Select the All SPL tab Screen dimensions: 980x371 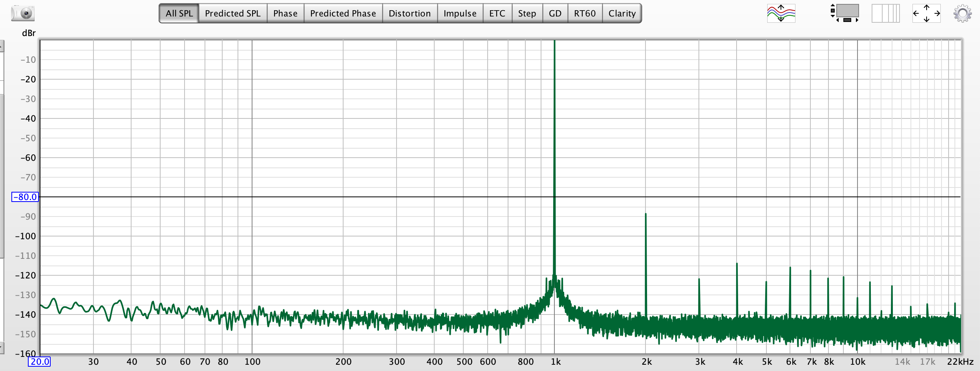(x=179, y=13)
